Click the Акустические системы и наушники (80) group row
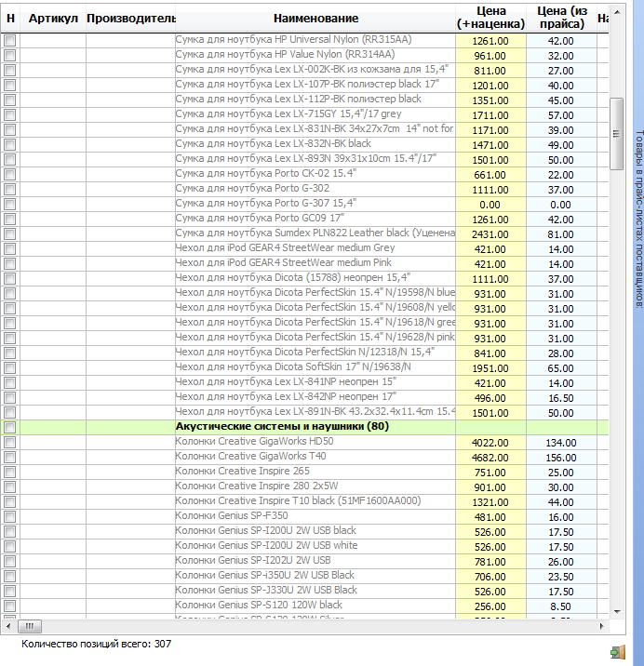 tap(304, 427)
